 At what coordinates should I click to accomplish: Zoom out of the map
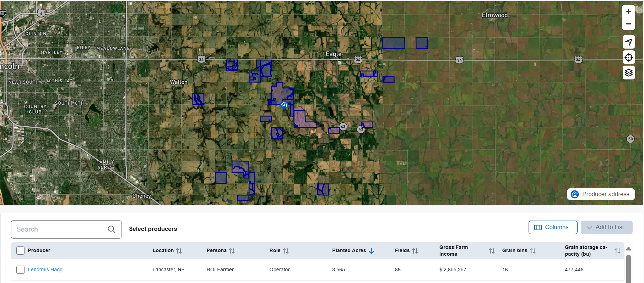628,24
